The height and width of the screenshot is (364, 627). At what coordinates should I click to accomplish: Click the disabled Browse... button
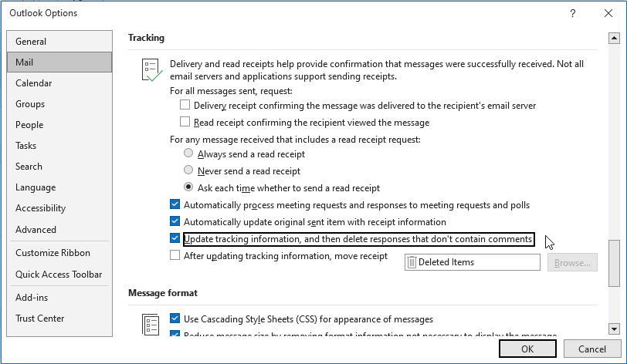(572, 262)
